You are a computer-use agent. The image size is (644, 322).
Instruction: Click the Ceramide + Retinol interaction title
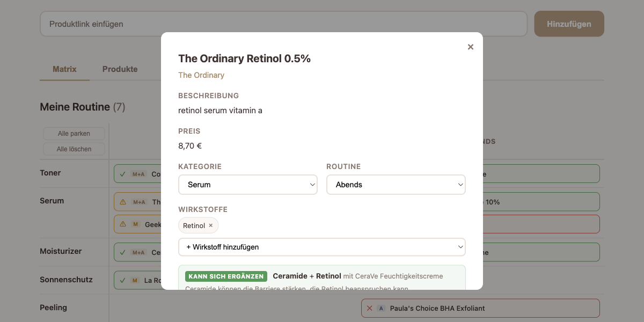[x=307, y=276]
